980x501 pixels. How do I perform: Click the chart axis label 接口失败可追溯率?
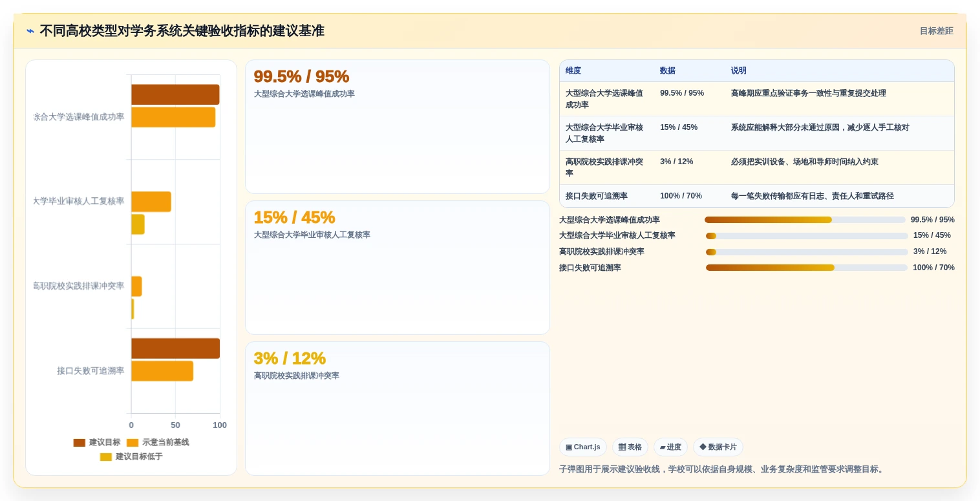click(x=91, y=371)
